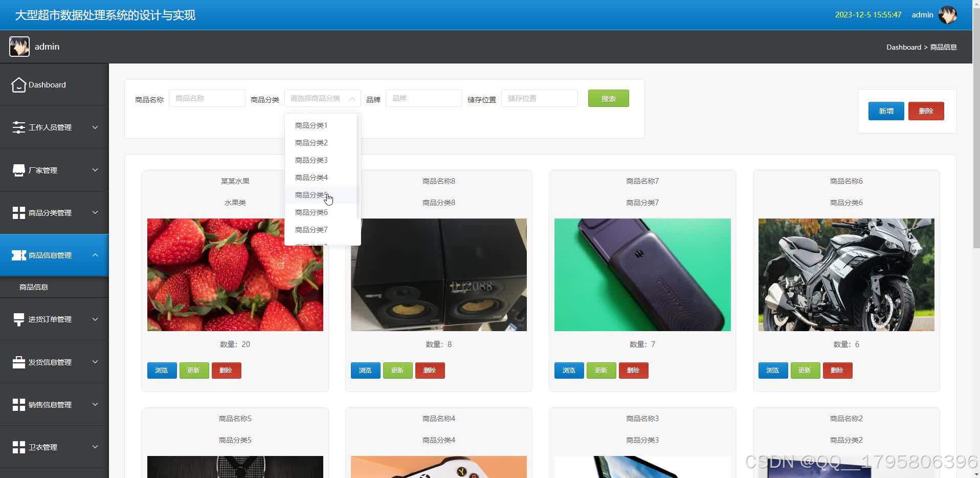
Task: Click the strawberry product image
Action: tap(235, 275)
